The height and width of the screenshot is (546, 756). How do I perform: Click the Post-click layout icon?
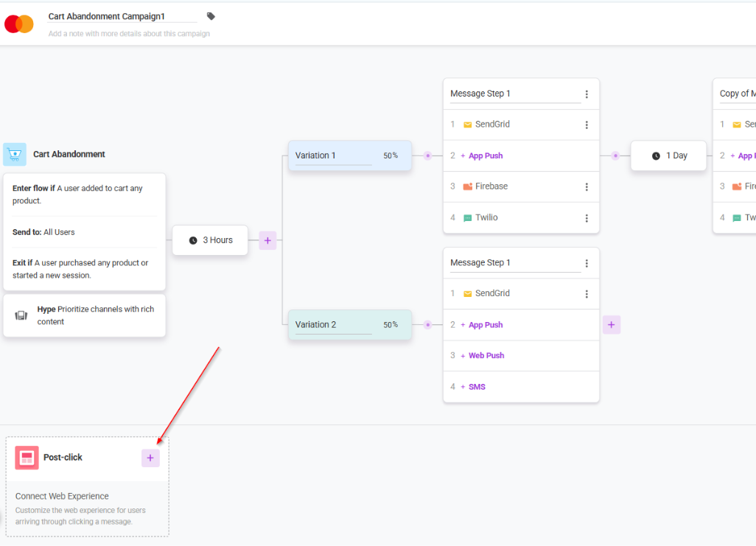pyautogui.click(x=27, y=458)
